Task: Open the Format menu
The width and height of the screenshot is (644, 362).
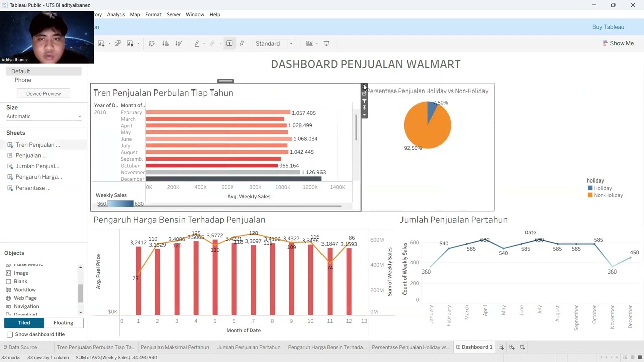Action: (x=153, y=14)
